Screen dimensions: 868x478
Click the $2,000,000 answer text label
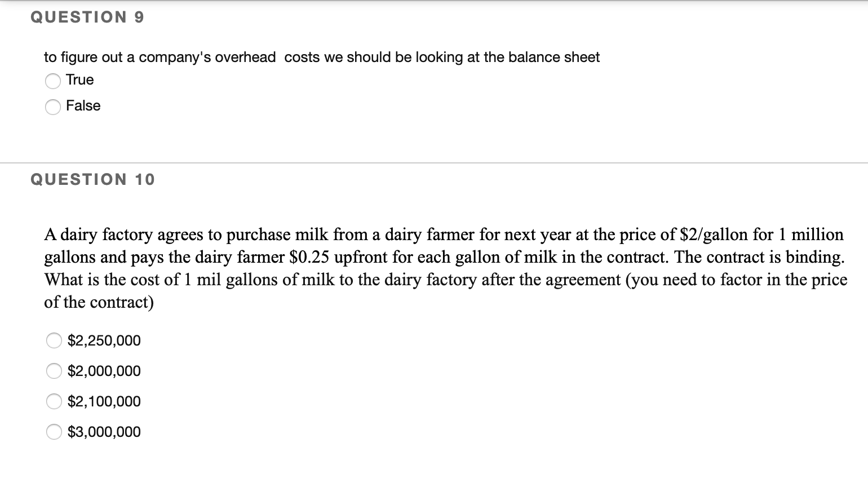coord(104,371)
